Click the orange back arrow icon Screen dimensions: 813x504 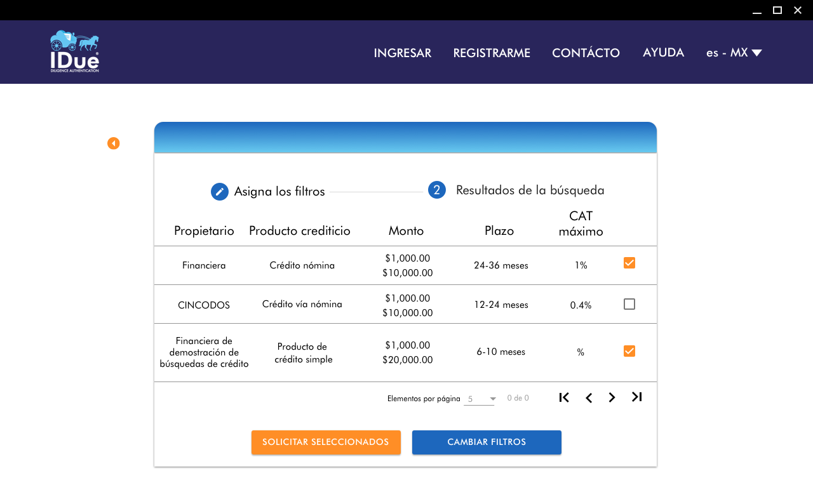coord(113,143)
